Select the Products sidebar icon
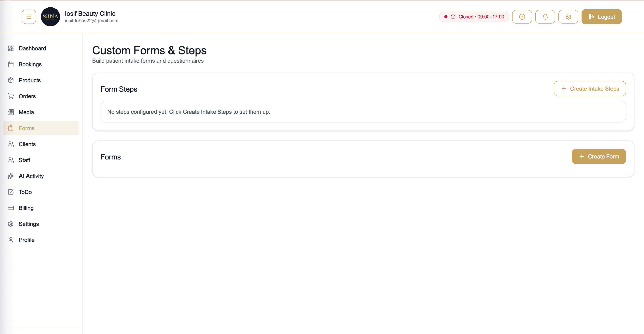The height and width of the screenshot is (334, 644). [11, 80]
